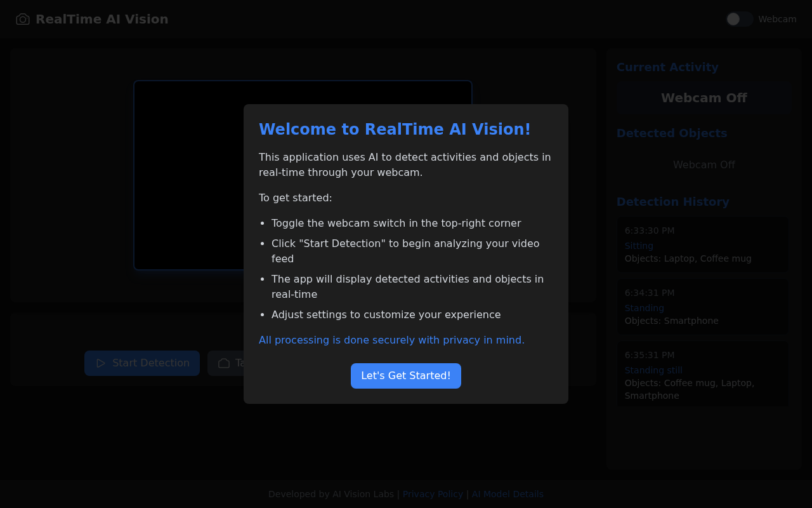This screenshot has width=812, height=508.
Task: Click the Detection History heading
Action: pyautogui.click(x=672, y=202)
